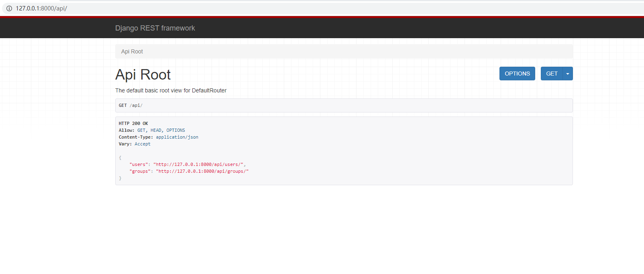
Task: Click the "users" JSON key
Action: [x=139, y=164]
